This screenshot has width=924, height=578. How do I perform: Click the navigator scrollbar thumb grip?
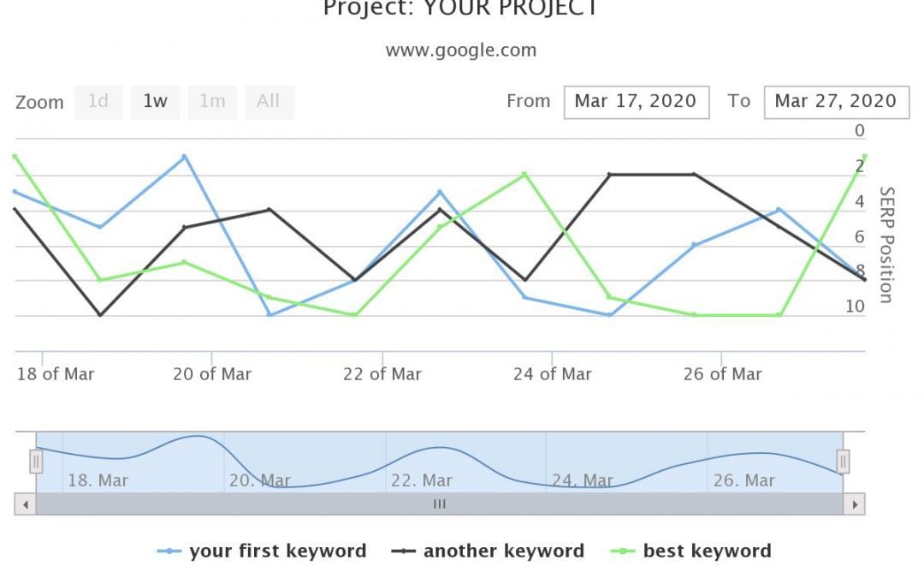coord(440,504)
